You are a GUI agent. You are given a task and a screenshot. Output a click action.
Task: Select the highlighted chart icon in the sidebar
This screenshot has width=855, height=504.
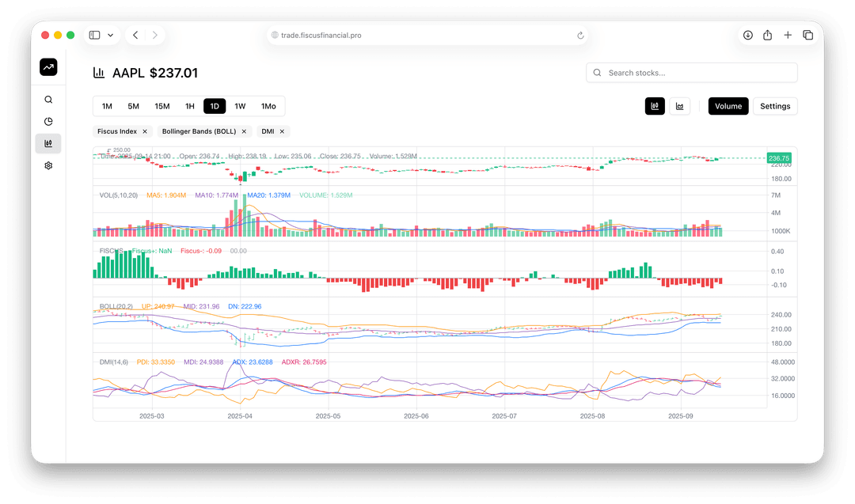click(48, 143)
